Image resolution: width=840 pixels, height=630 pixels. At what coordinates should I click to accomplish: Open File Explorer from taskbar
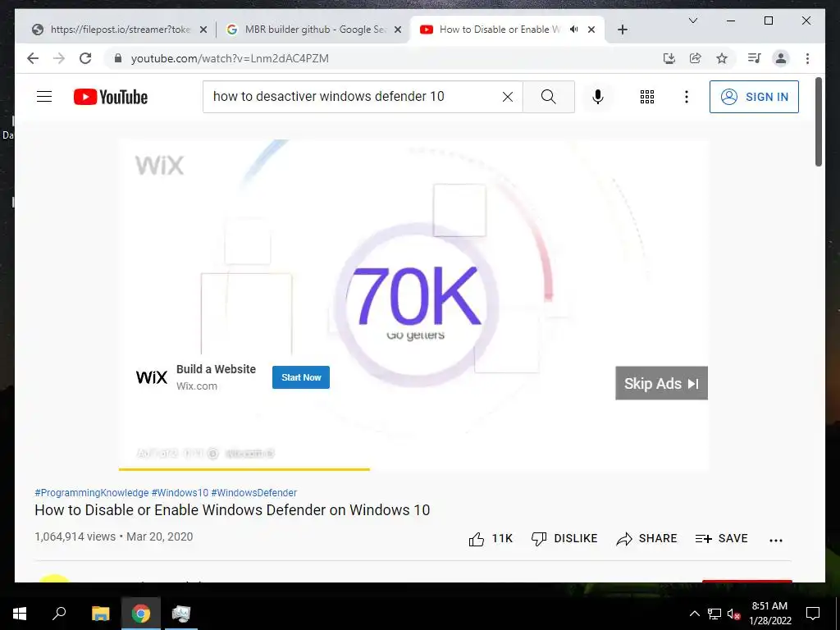[x=100, y=614]
